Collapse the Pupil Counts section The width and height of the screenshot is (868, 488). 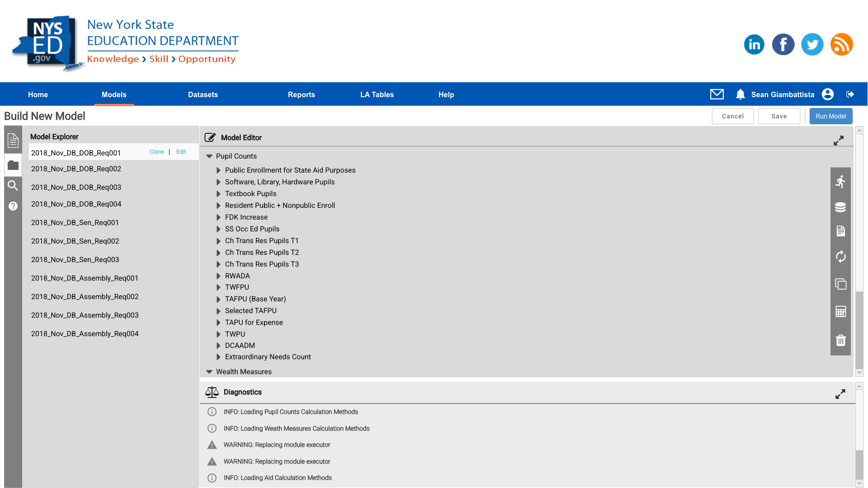click(x=209, y=156)
